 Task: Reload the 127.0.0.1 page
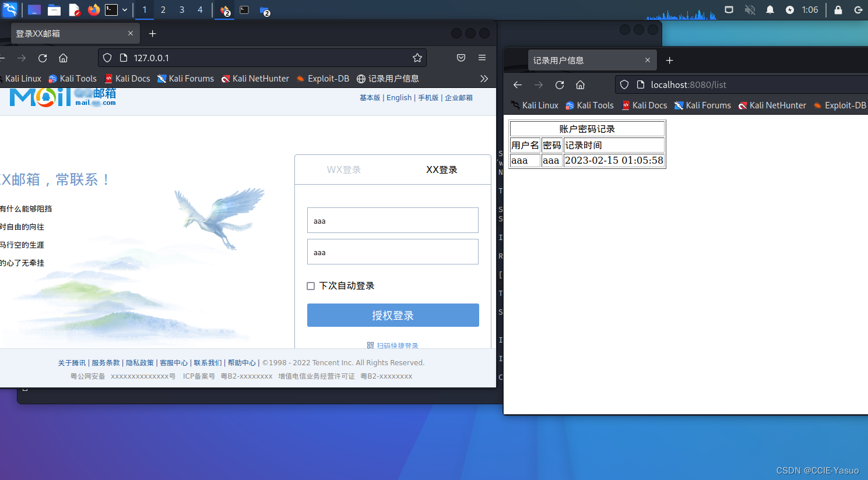[x=43, y=58]
